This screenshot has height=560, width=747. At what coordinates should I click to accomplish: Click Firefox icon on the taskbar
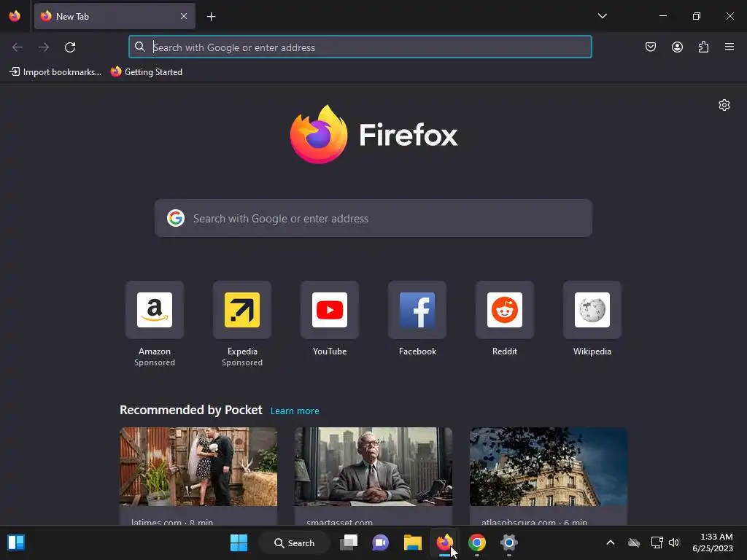444,542
